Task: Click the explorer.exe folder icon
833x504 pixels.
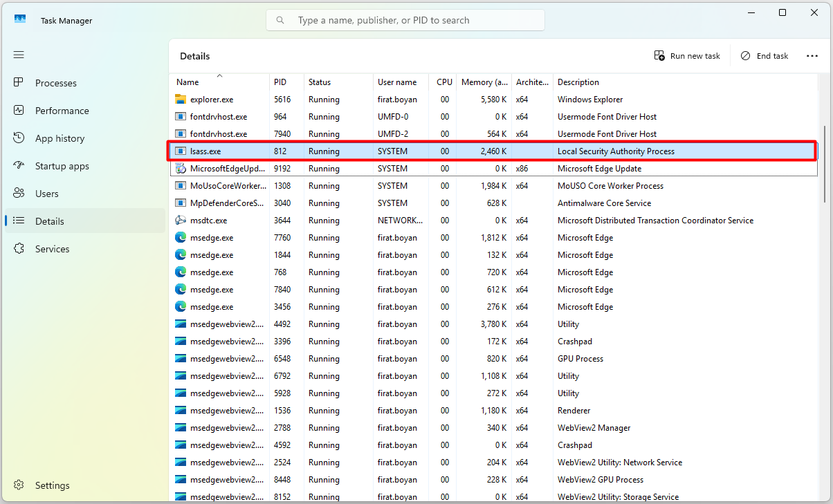Action: tap(181, 100)
